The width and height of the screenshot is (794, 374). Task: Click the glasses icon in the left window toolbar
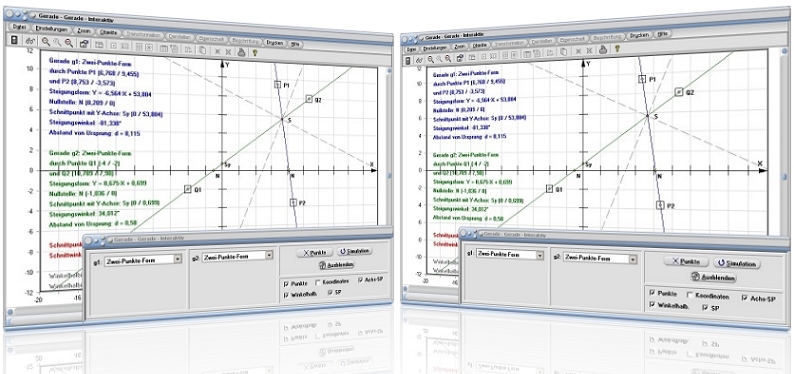click(30, 42)
